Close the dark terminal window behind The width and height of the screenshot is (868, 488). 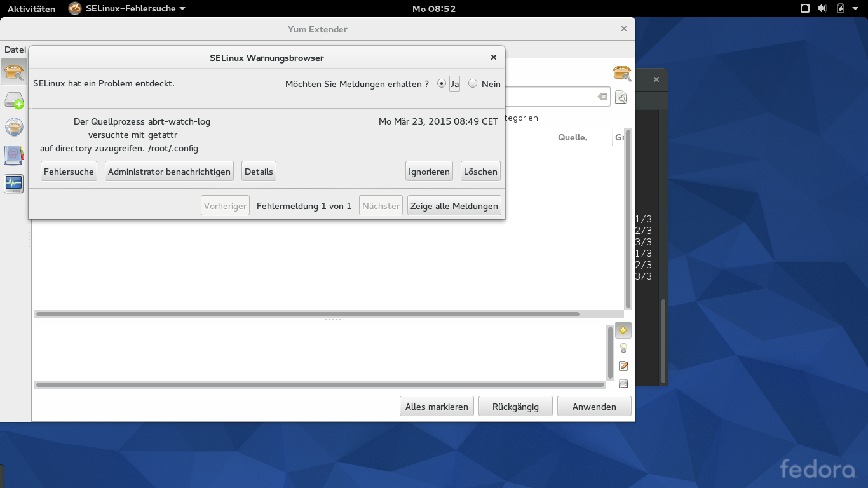coord(656,79)
